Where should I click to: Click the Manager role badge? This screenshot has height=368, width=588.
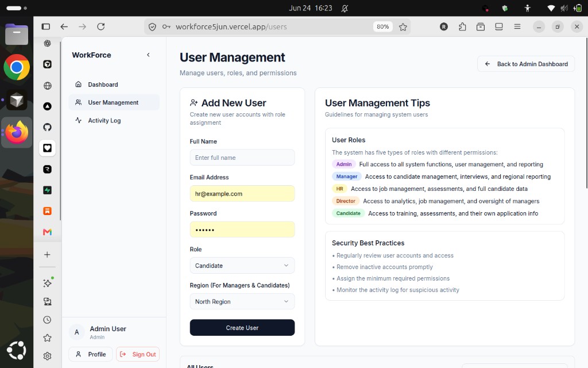pyautogui.click(x=346, y=177)
